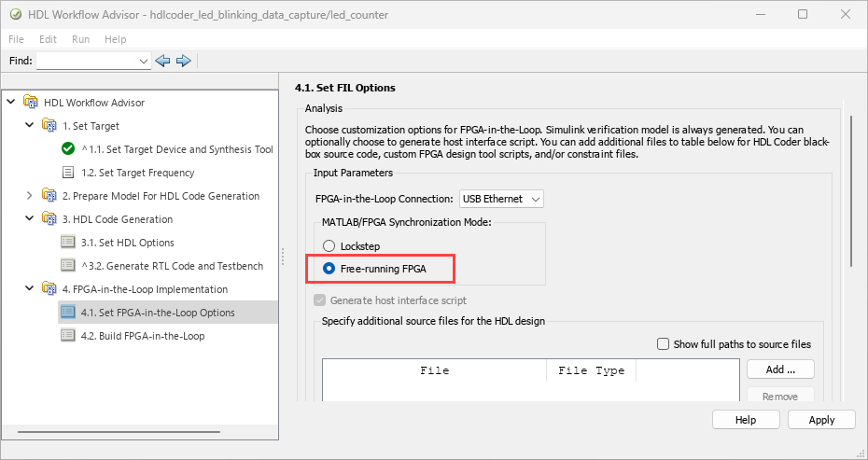Collapse the 1. Set Target node

coord(30,126)
